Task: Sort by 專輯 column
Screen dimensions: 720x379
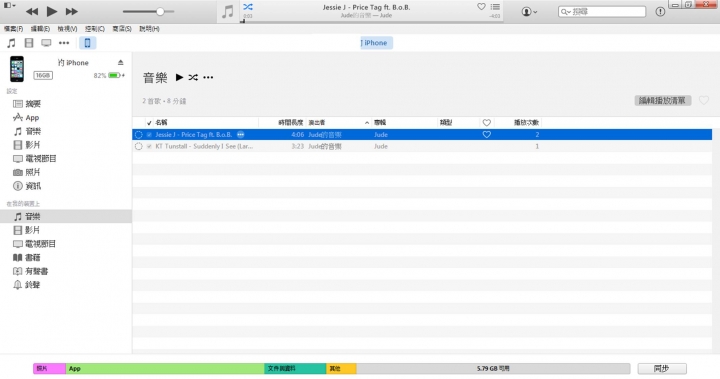Action: coord(380,123)
